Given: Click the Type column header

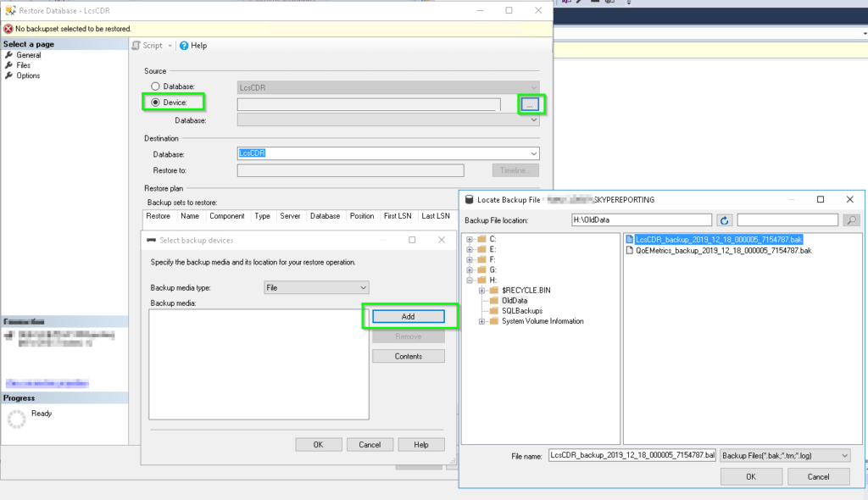Looking at the screenshot, I should (x=263, y=216).
